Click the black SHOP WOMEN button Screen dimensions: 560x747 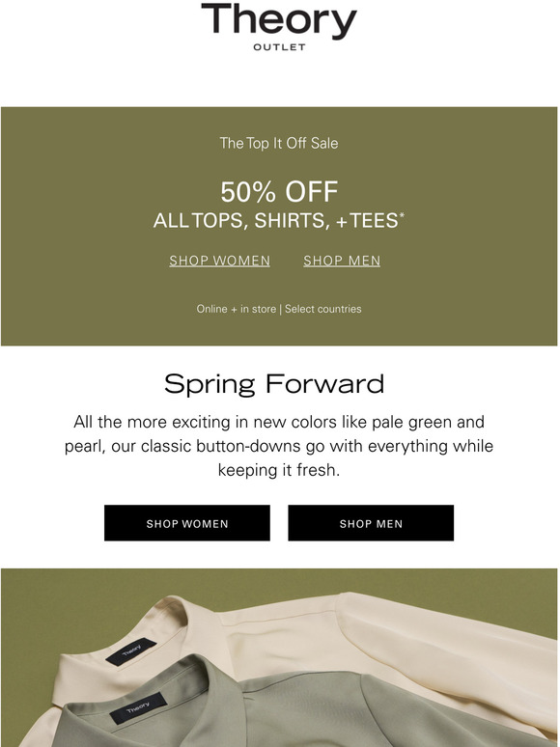pyautogui.click(x=187, y=523)
